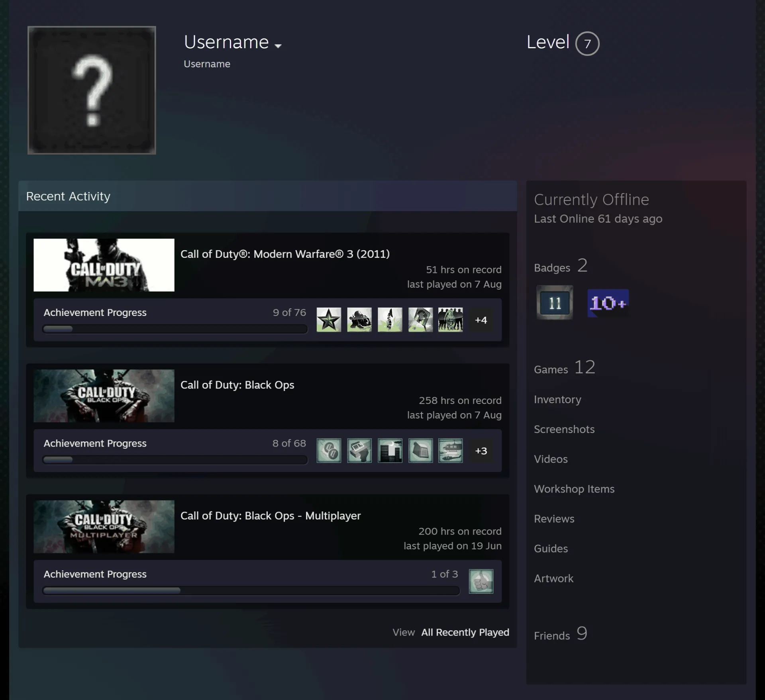The image size is (765, 700).
Task: Click the question mark profile avatar
Action: [x=92, y=90]
